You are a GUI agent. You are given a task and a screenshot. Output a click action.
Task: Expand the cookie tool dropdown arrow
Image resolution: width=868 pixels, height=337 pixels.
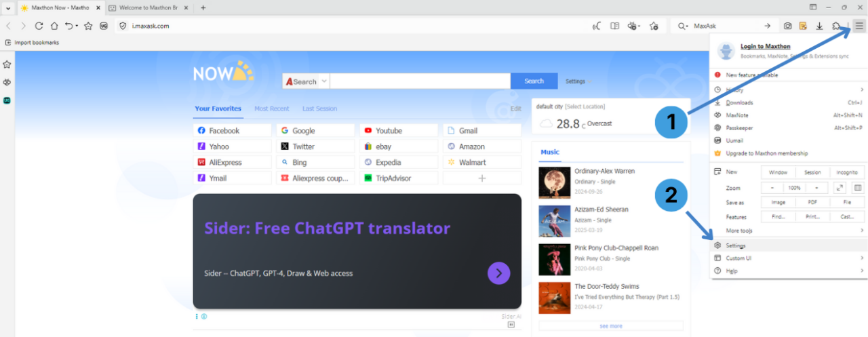[640, 26]
